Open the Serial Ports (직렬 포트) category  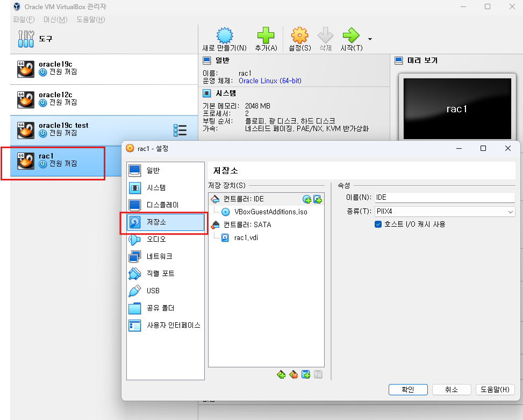(166, 274)
